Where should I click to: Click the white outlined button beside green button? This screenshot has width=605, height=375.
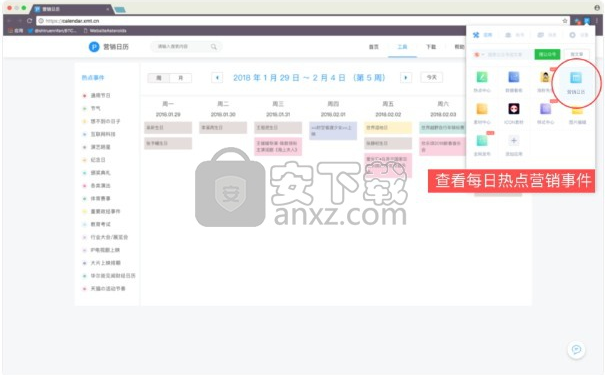point(577,54)
